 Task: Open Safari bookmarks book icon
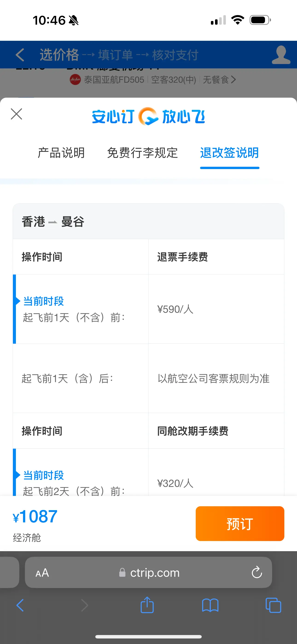pos(210,605)
